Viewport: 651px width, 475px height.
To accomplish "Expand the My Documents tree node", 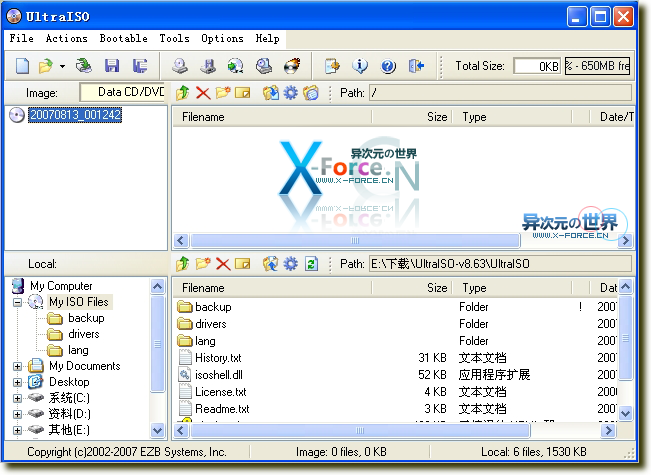I will coord(17,366).
